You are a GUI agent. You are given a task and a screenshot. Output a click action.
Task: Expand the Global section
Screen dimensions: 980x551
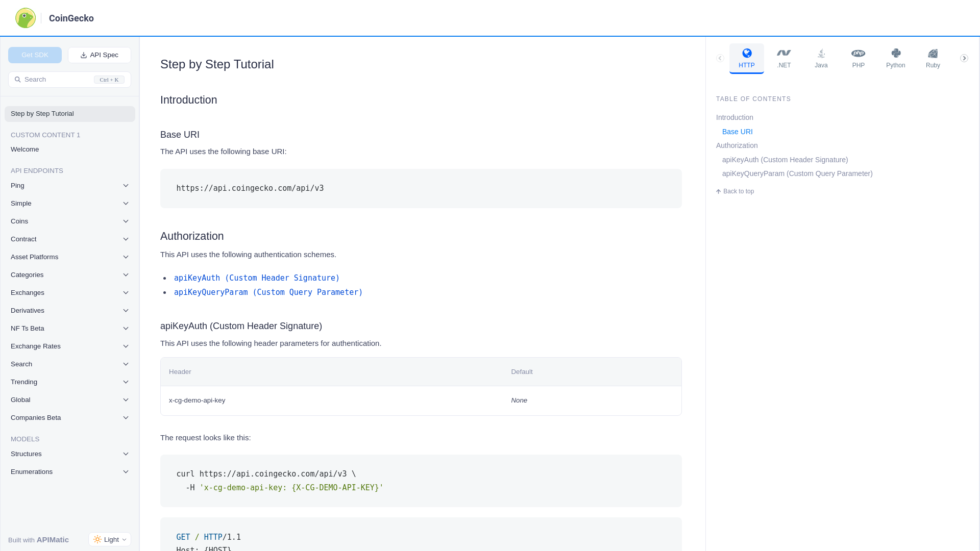(70, 400)
